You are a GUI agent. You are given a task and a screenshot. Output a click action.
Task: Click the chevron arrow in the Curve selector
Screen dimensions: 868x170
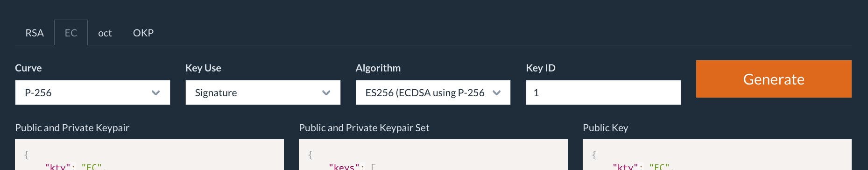(156, 92)
